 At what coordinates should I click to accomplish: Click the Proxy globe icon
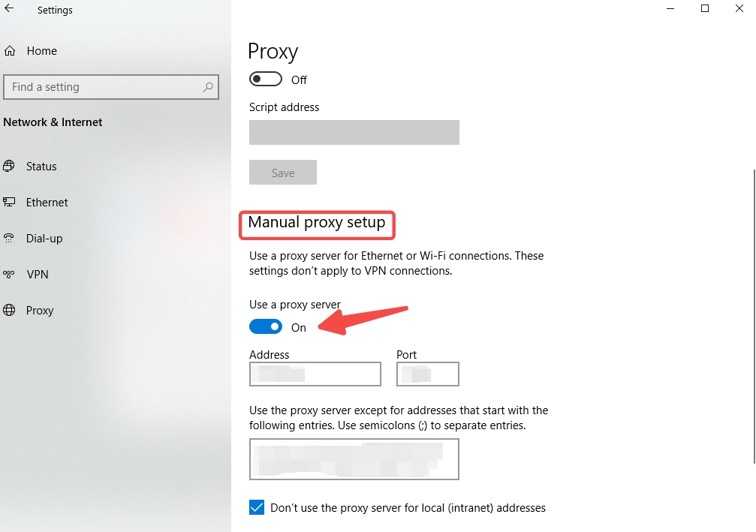[9, 310]
